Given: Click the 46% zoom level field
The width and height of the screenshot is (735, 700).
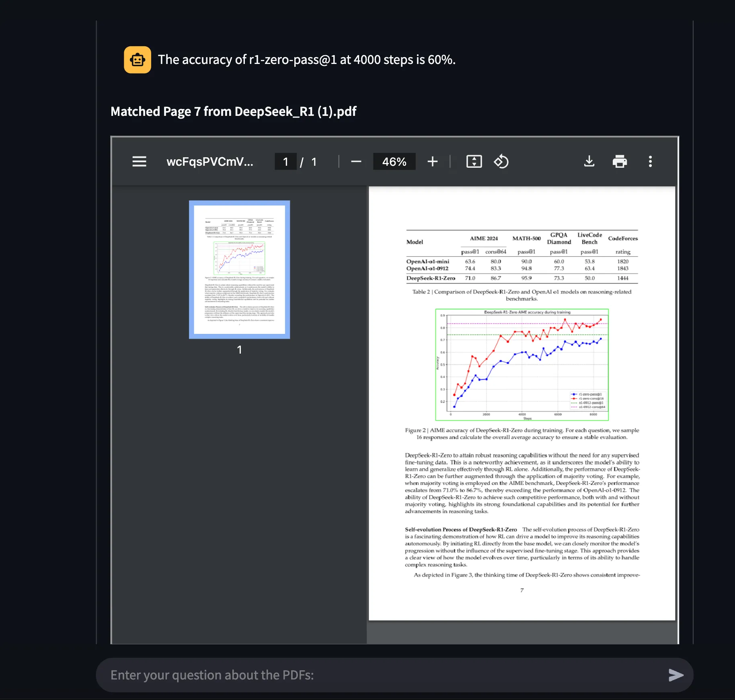Looking at the screenshot, I should (394, 162).
